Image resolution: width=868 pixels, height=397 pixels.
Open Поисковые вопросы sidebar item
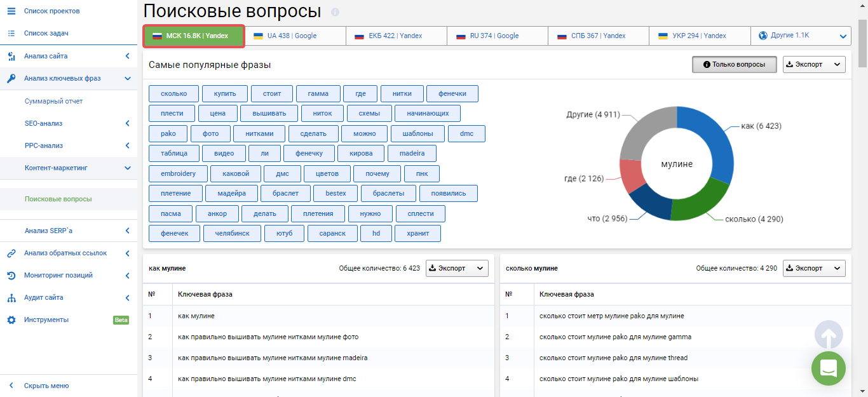coord(58,199)
